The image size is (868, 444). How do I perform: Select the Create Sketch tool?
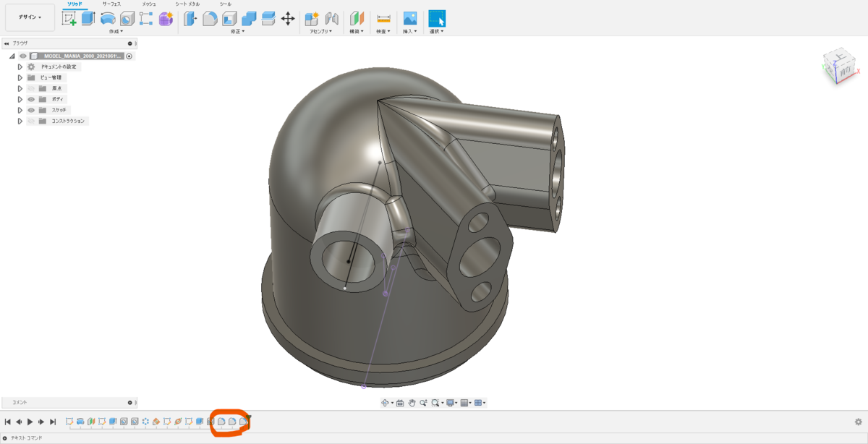(69, 19)
